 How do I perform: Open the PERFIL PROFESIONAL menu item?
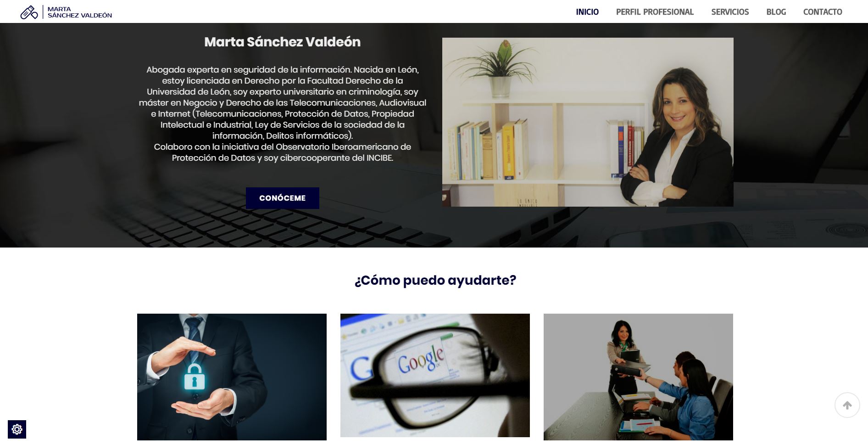click(x=655, y=12)
